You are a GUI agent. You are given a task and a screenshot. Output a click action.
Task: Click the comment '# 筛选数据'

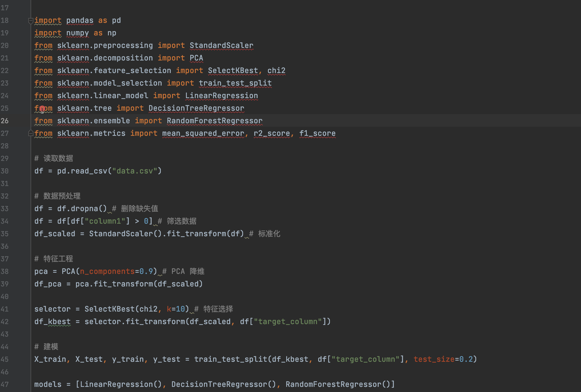[x=177, y=221]
